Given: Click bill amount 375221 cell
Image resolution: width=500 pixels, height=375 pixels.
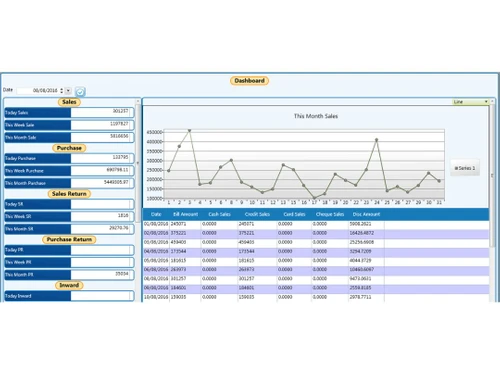Looking at the screenshot, I should coord(178,233).
